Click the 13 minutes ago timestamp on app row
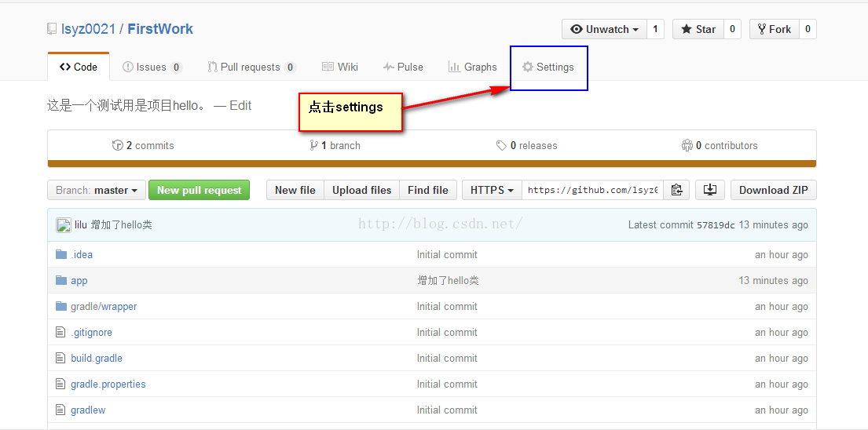 (x=773, y=281)
